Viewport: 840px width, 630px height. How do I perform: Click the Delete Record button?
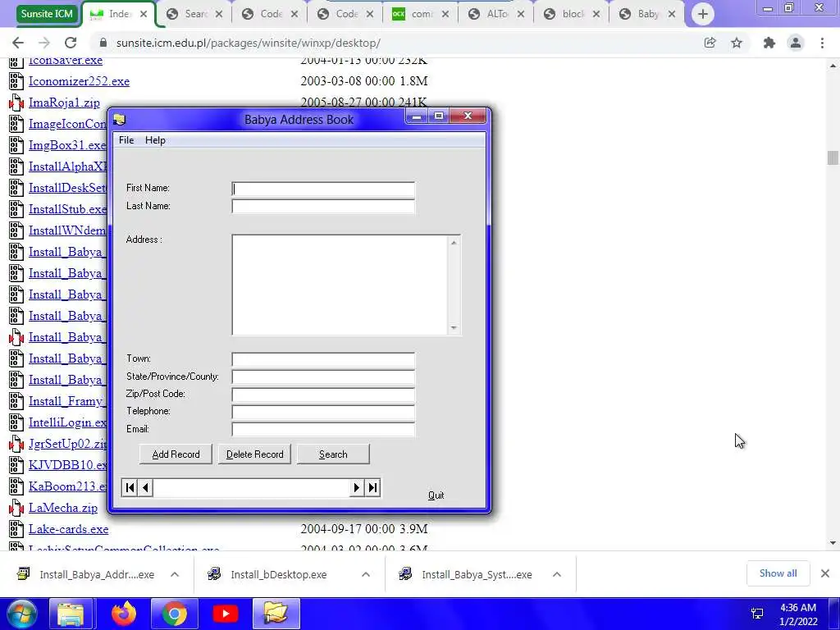pyautogui.click(x=254, y=454)
